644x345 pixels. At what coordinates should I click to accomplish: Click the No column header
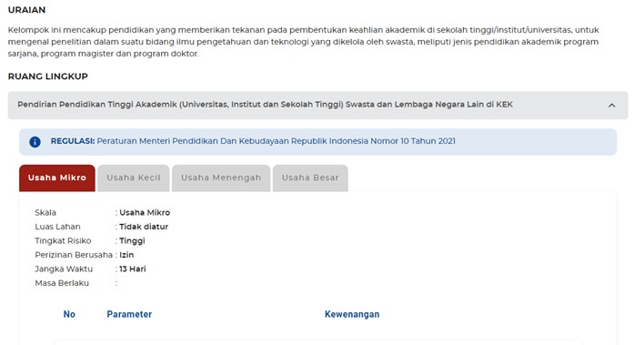click(69, 314)
